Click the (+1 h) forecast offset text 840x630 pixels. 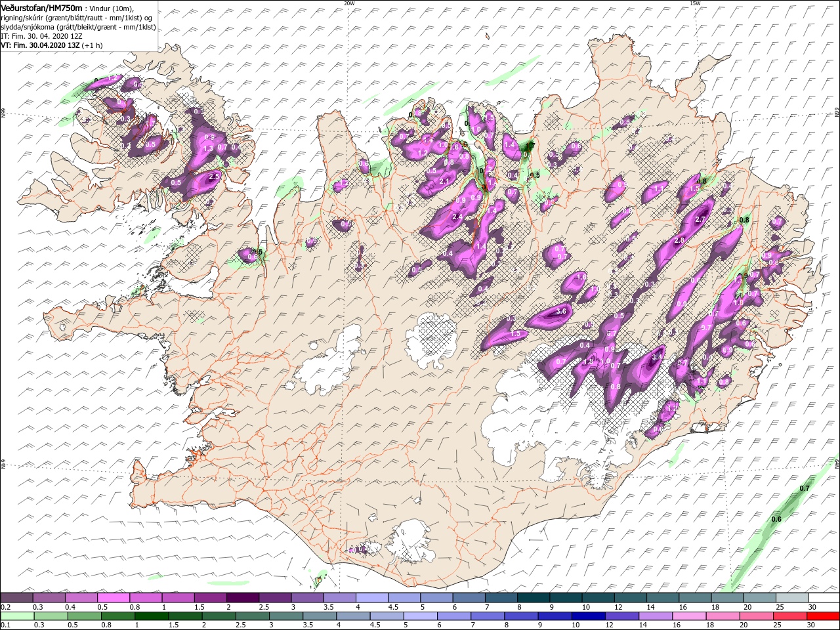coord(91,45)
